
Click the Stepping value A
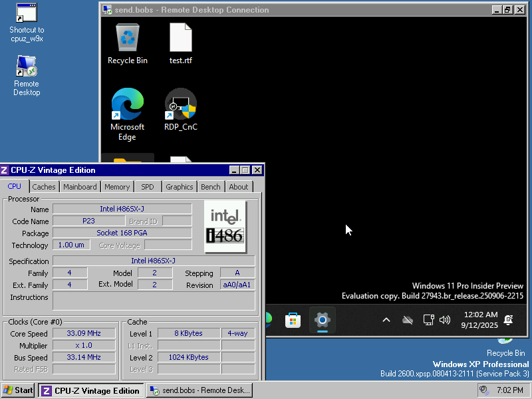237,273
